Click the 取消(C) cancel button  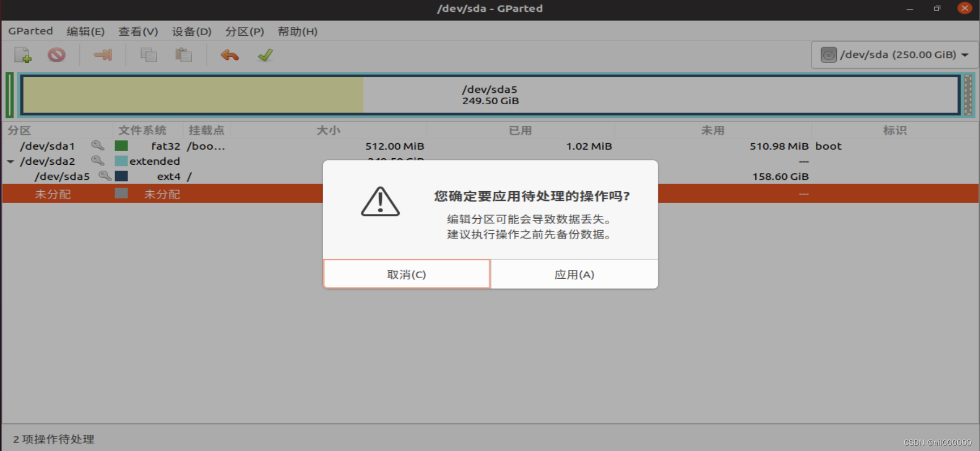(x=407, y=274)
